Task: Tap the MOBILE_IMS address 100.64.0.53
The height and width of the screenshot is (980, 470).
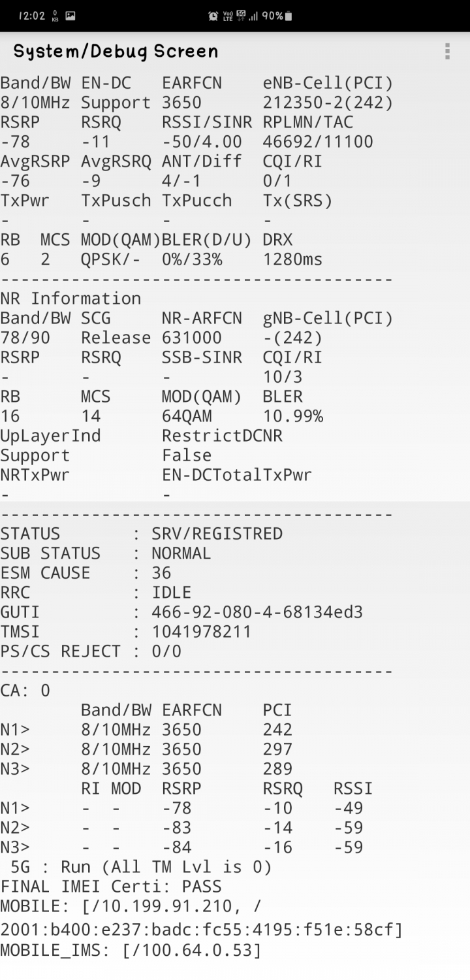Action: [191, 950]
